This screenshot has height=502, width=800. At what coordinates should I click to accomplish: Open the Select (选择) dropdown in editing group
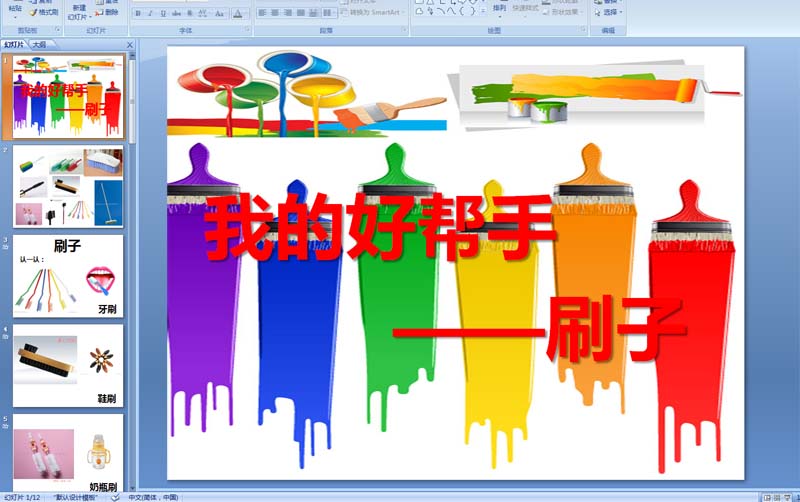(609, 12)
